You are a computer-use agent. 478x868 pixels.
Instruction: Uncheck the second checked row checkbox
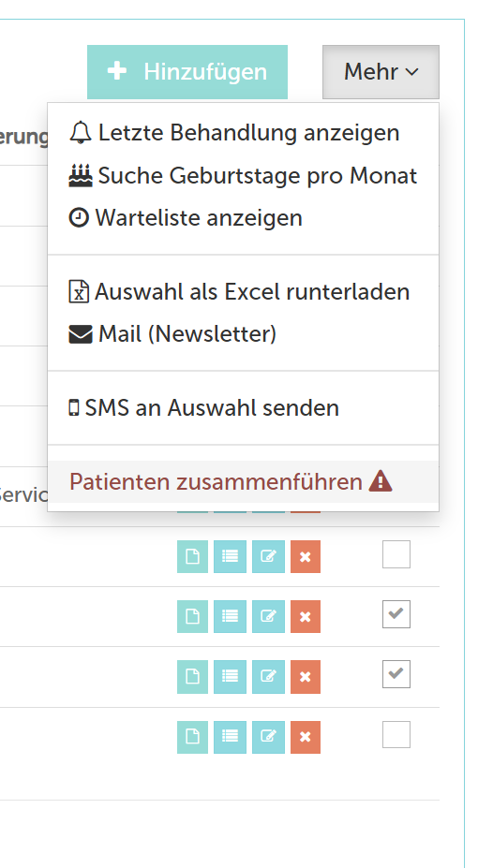click(x=396, y=673)
